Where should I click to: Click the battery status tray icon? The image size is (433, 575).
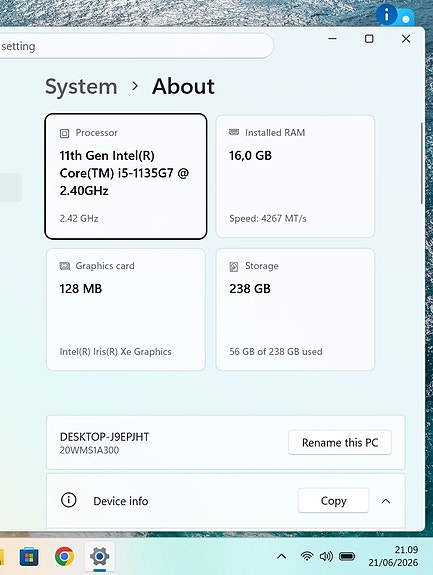(x=346, y=556)
